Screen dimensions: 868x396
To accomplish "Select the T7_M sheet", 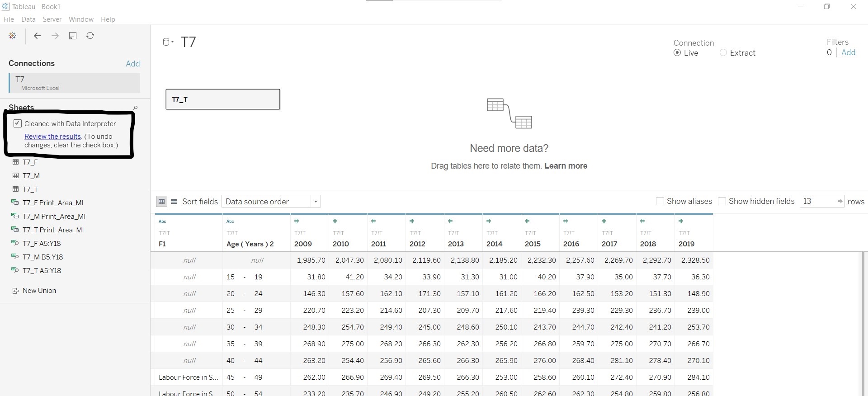I will [31, 175].
